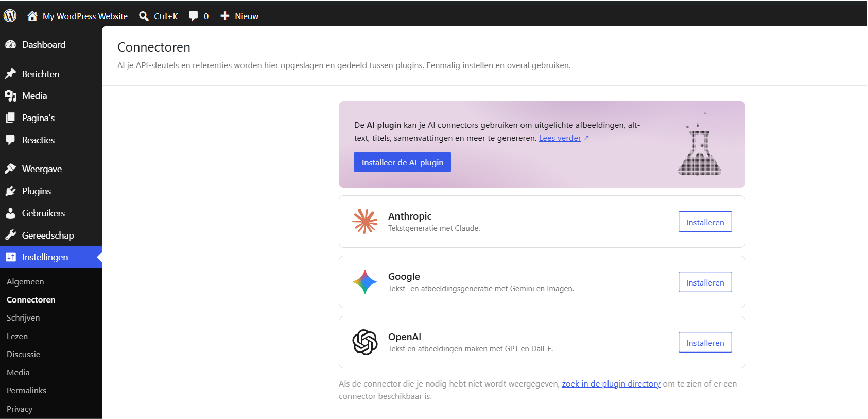Click the Reacties comment icon

11,140
